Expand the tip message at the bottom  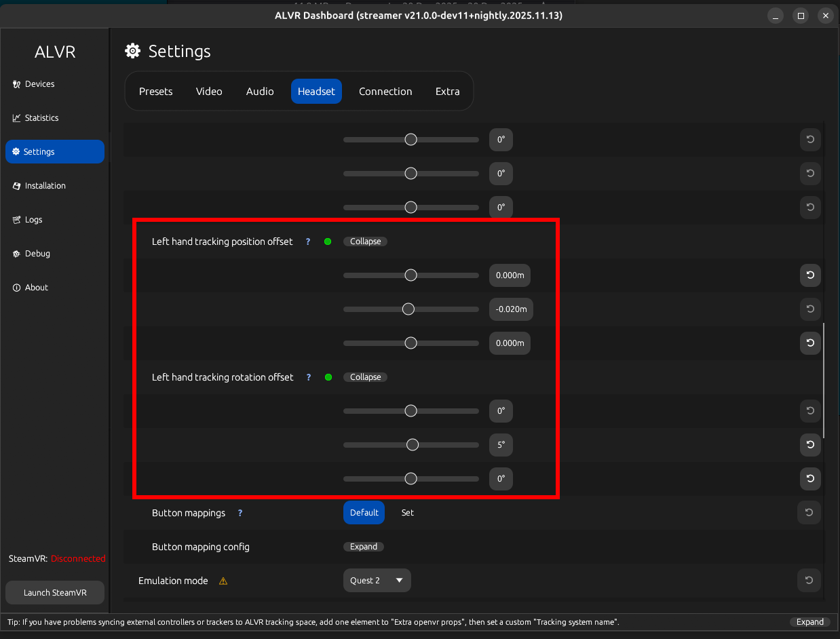(809, 621)
